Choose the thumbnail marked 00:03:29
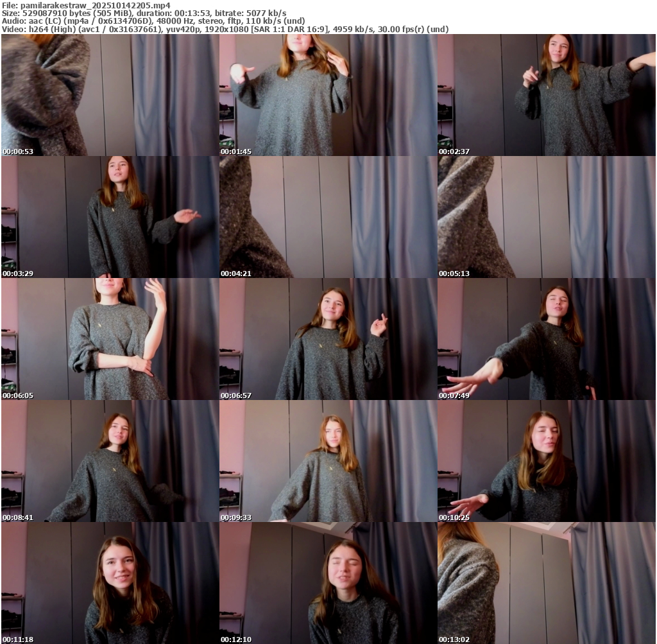This screenshot has width=657, height=644. 110,217
